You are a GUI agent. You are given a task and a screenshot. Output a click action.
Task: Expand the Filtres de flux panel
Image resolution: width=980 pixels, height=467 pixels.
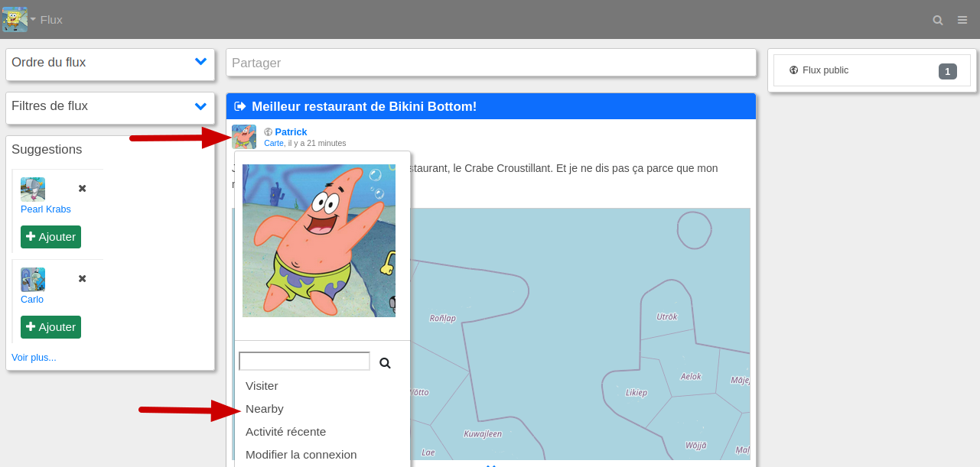(200, 106)
